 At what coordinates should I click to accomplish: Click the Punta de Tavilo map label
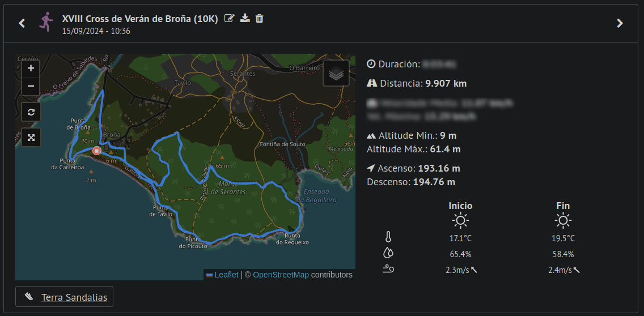coord(159,211)
